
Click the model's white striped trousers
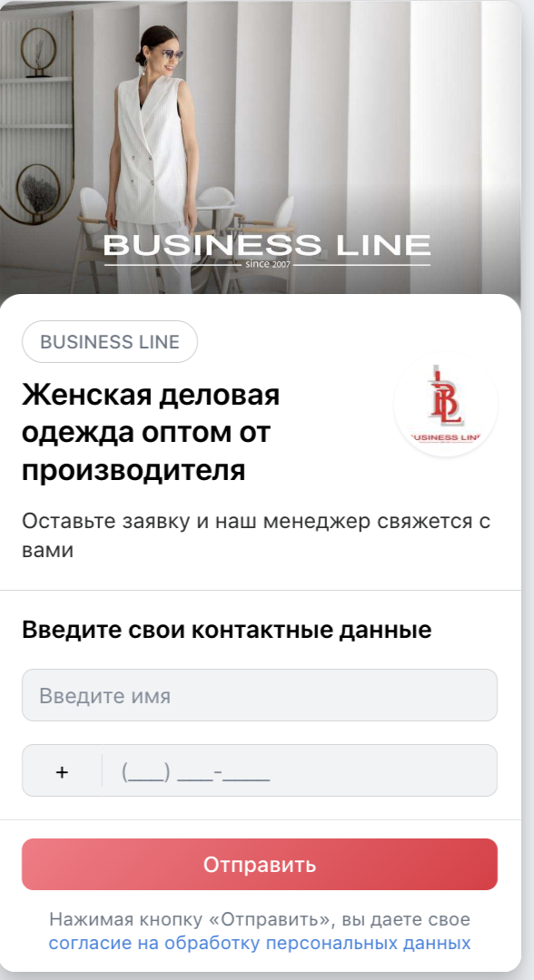coord(153,258)
